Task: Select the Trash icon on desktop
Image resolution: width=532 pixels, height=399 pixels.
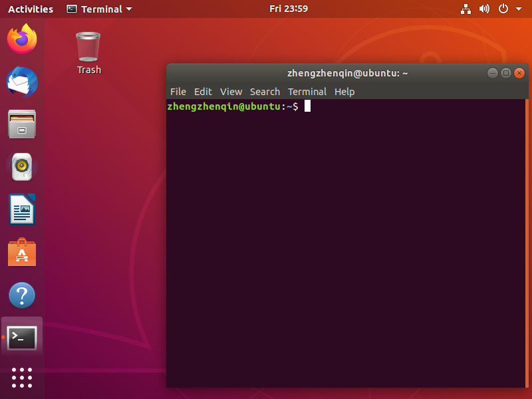Action: point(88,53)
